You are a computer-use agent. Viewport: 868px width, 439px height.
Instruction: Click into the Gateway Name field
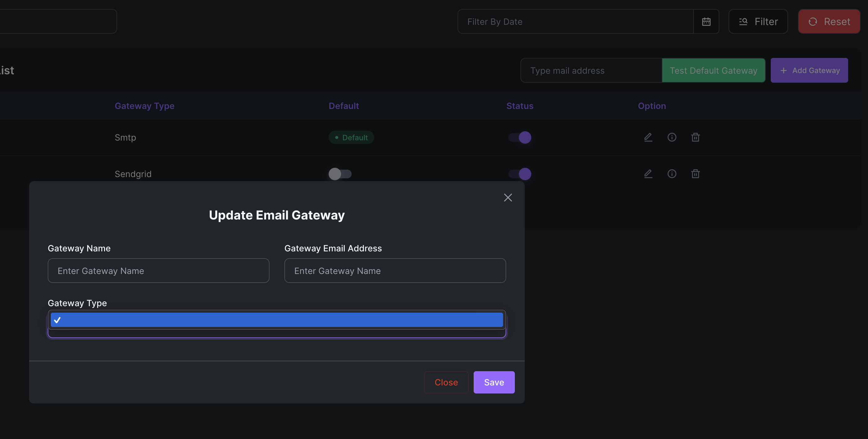(158, 271)
